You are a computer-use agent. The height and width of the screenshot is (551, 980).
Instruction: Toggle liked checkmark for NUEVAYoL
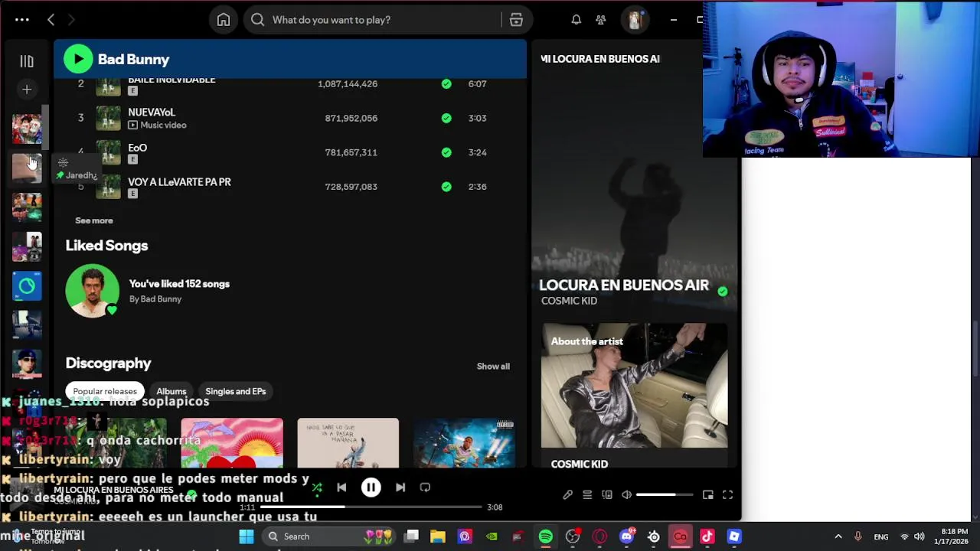pyautogui.click(x=446, y=118)
